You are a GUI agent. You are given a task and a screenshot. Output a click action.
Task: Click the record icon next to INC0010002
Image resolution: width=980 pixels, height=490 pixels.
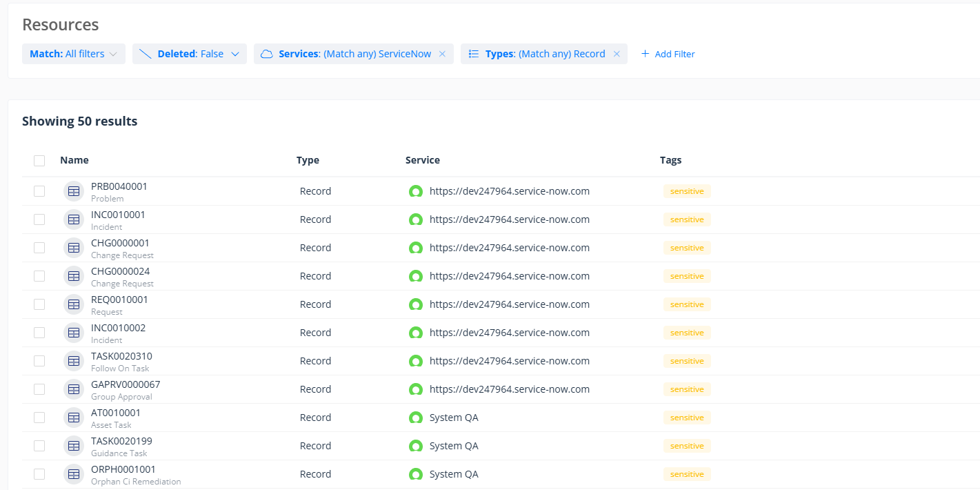tap(74, 333)
